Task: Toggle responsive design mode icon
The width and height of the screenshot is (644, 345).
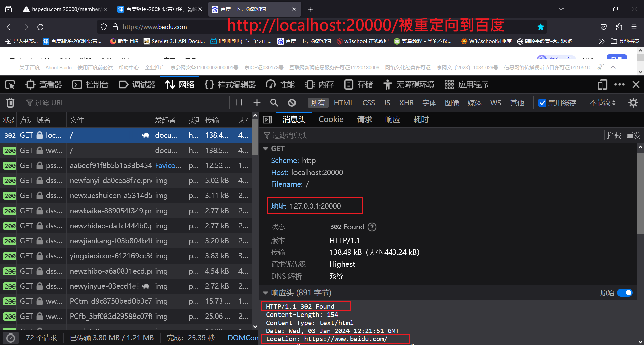Action: [x=602, y=84]
